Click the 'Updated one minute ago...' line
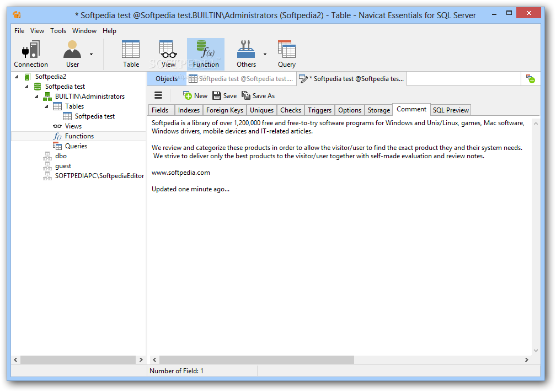556x392 pixels. coord(190,189)
